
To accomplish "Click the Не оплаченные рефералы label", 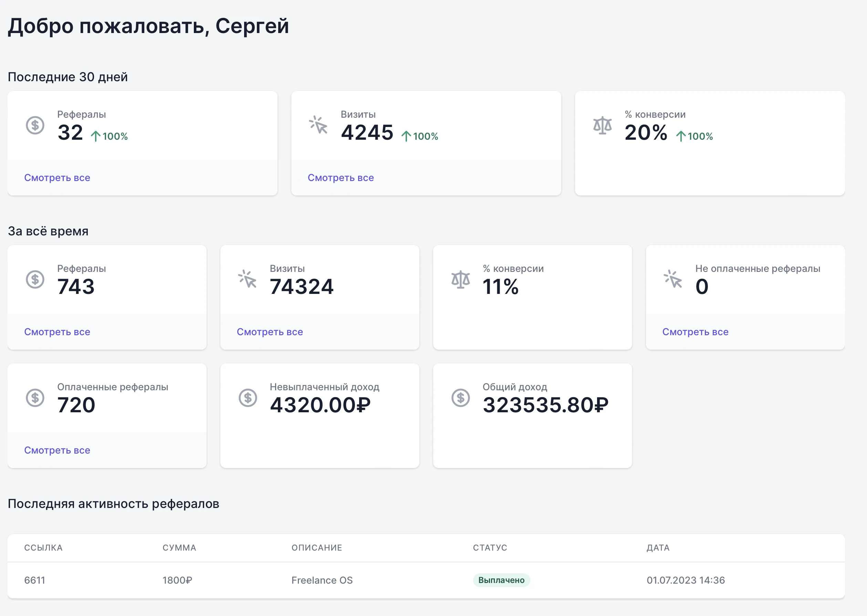I will 758,268.
